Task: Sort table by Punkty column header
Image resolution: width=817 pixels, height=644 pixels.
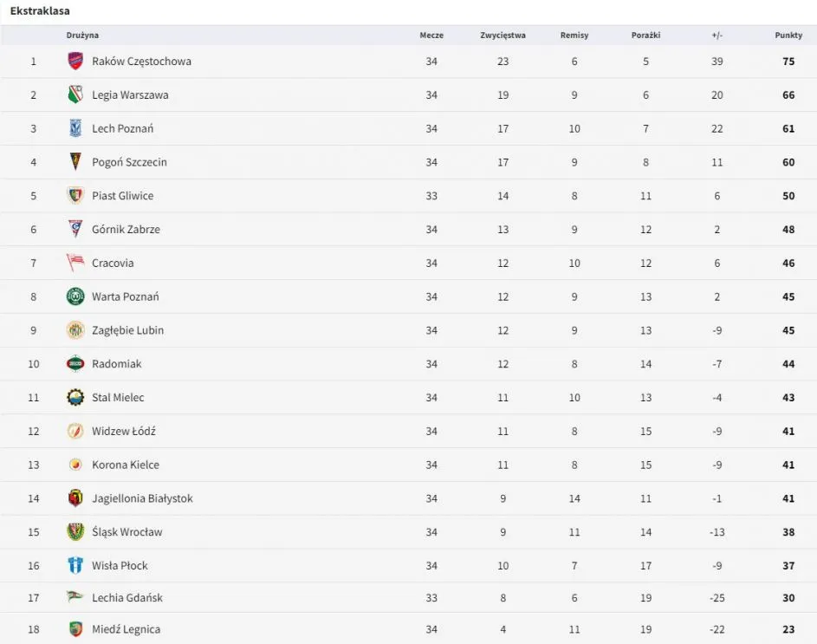Action: pos(788,36)
